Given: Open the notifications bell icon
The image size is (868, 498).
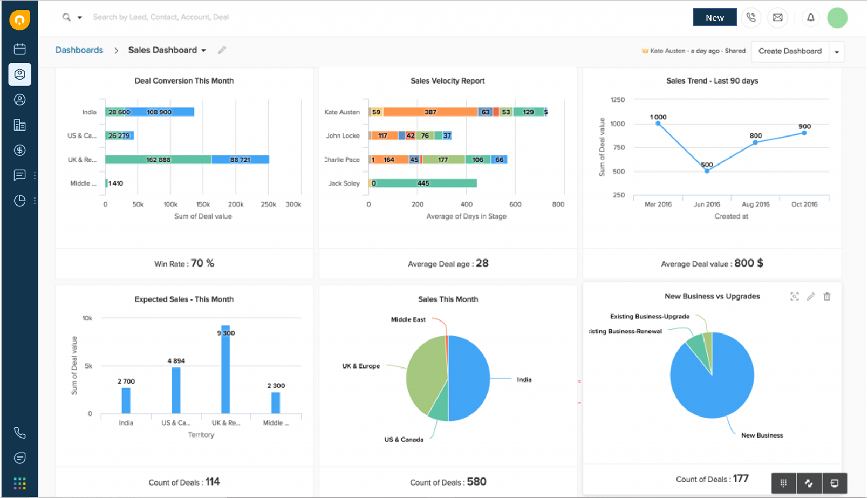Looking at the screenshot, I should point(811,17).
